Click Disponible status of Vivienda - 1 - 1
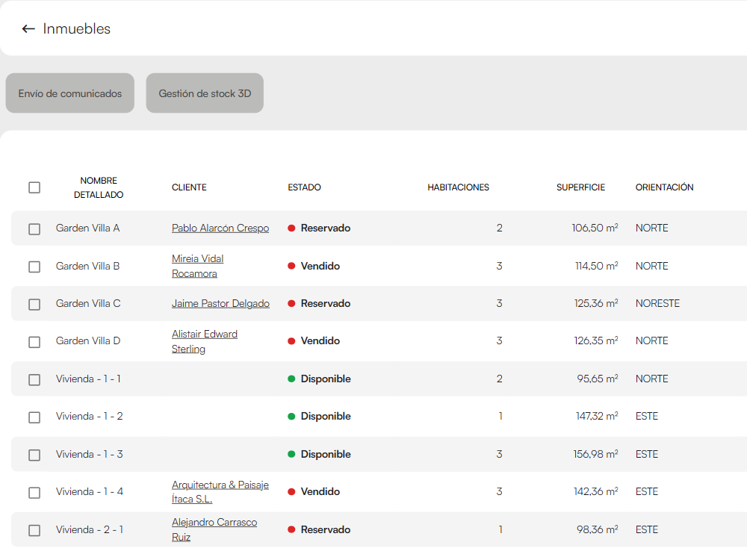This screenshot has width=747, height=560. click(x=319, y=379)
